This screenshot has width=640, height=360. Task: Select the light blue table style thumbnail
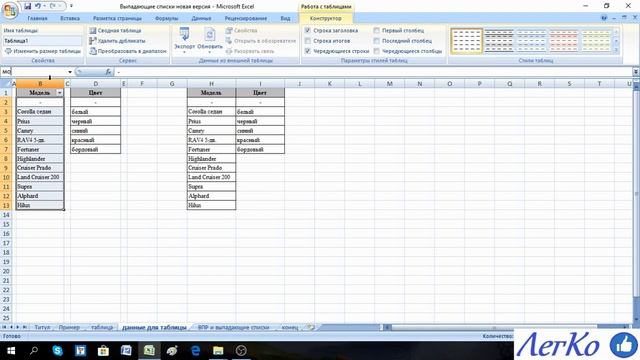(531, 41)
